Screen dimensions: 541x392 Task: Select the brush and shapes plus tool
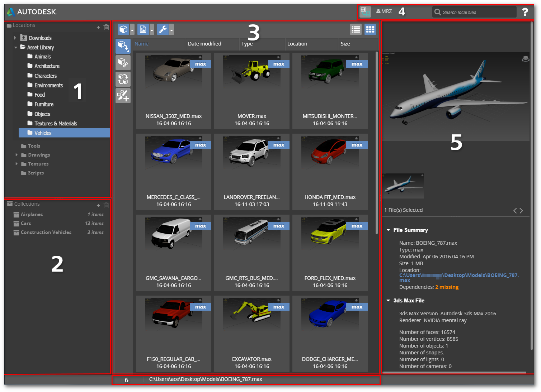[x=123, y=96]
